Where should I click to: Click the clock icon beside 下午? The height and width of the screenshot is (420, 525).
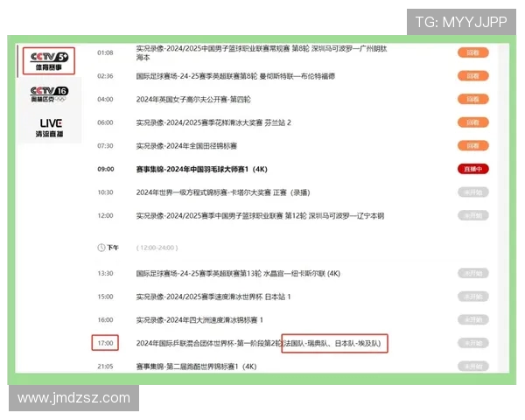(101, 248)
